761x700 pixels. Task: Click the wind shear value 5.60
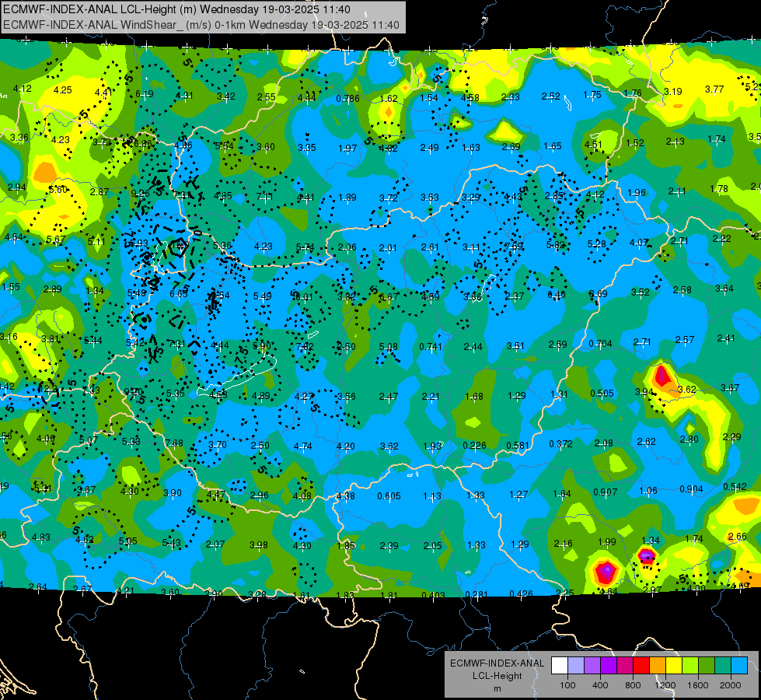click(58, 190)
